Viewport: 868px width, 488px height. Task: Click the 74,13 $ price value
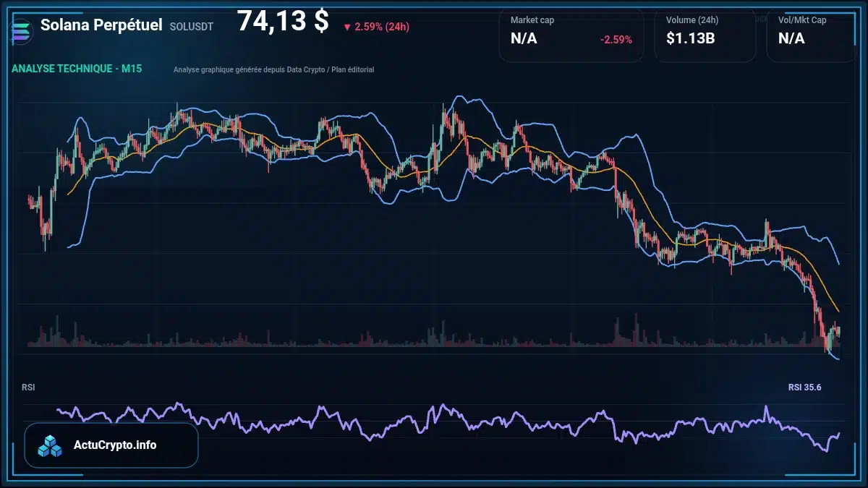(x=283, y=22)
